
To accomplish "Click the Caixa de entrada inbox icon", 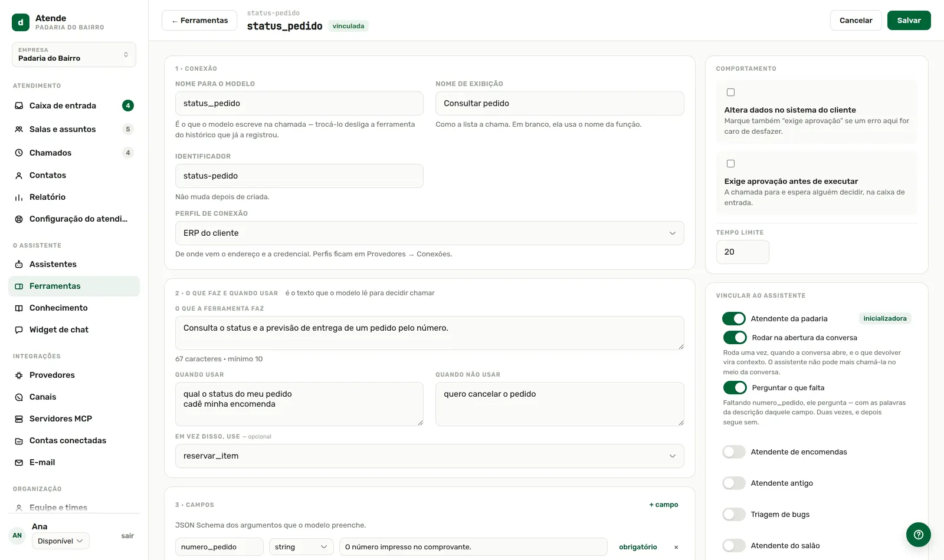I will click(19, 106).
